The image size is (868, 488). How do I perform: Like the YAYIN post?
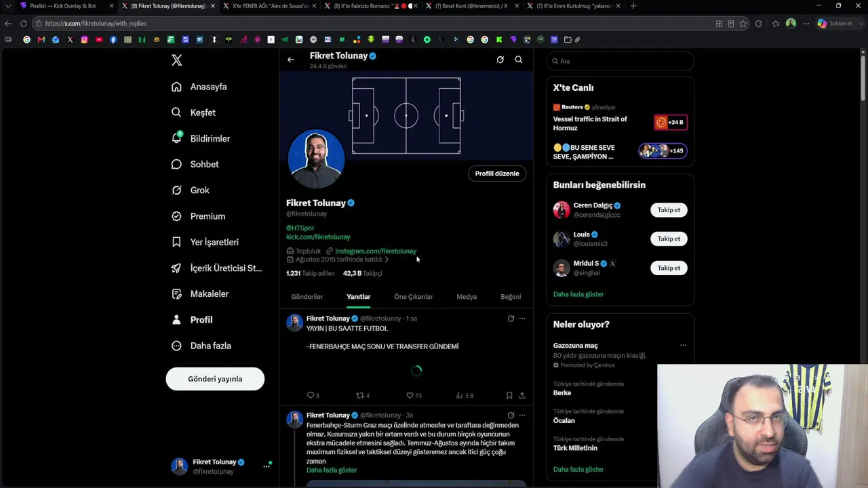pyautogui.click(x=414, y=395)
